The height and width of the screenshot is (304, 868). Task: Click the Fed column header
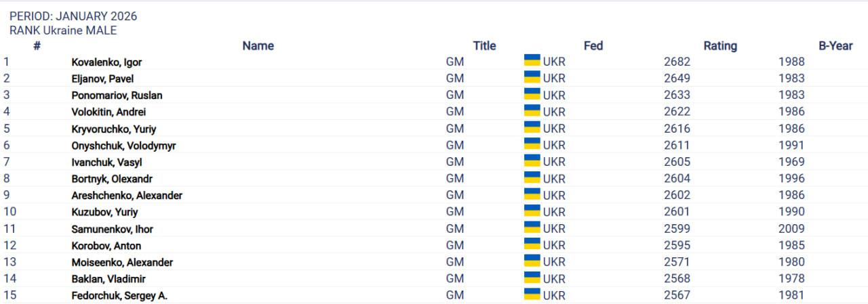click(x=593, y=46)
